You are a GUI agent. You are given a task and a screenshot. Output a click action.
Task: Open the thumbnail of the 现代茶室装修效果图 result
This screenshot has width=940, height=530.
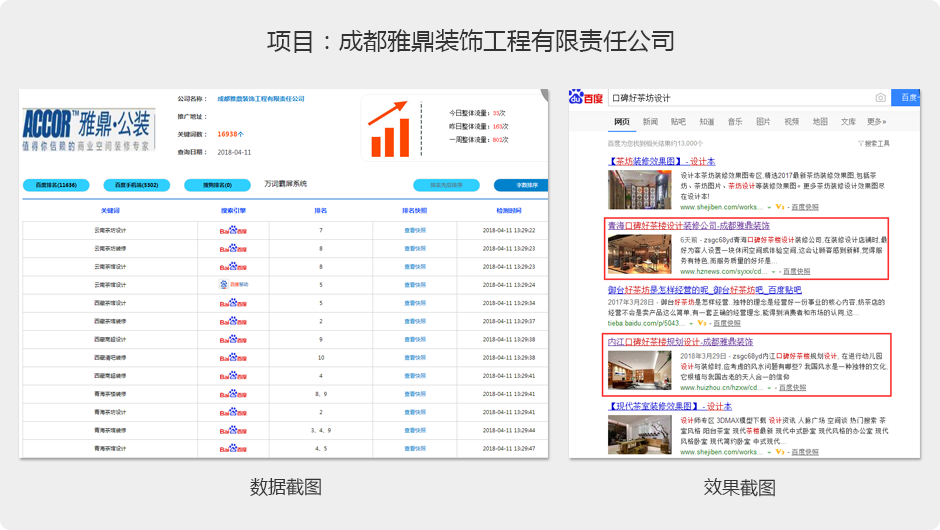pos(640,435)
